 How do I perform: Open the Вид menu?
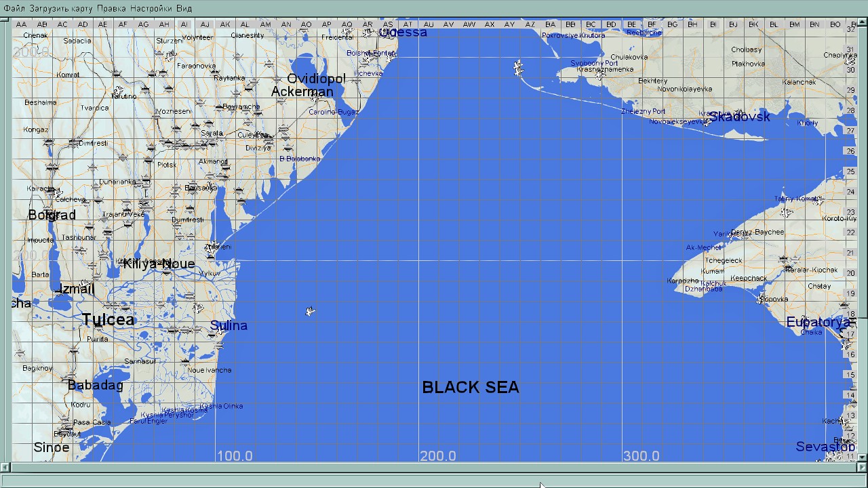point(184,8)
